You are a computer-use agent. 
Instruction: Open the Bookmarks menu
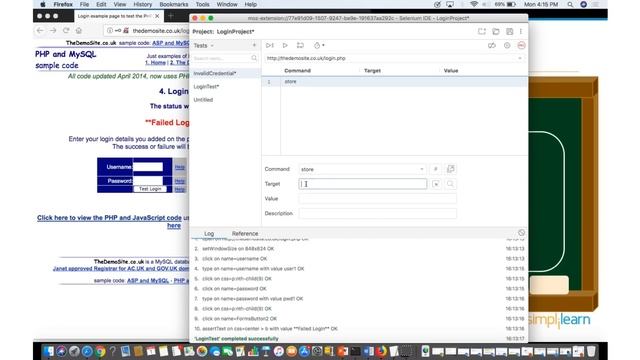coord(174,4)
